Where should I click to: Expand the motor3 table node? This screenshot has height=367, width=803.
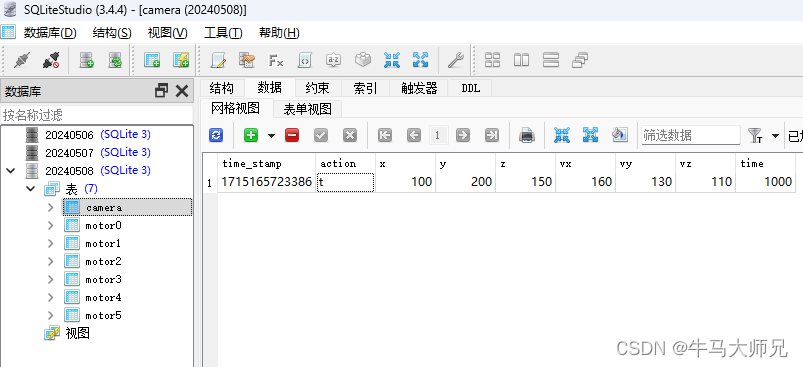(x=50, y=279)
